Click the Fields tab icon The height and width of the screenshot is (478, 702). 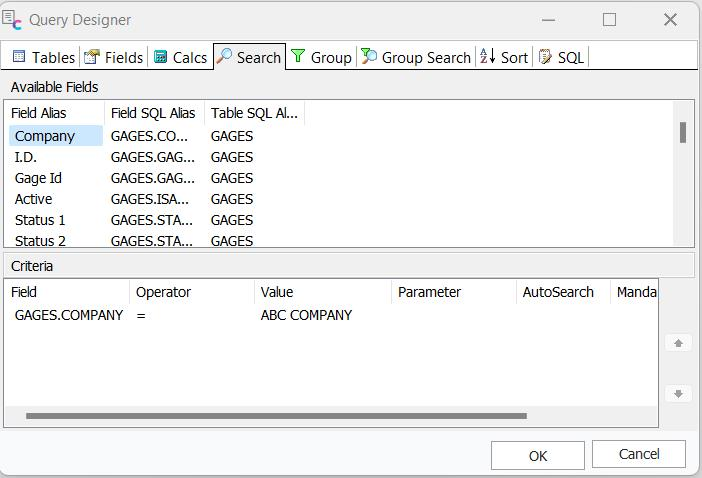92,57
